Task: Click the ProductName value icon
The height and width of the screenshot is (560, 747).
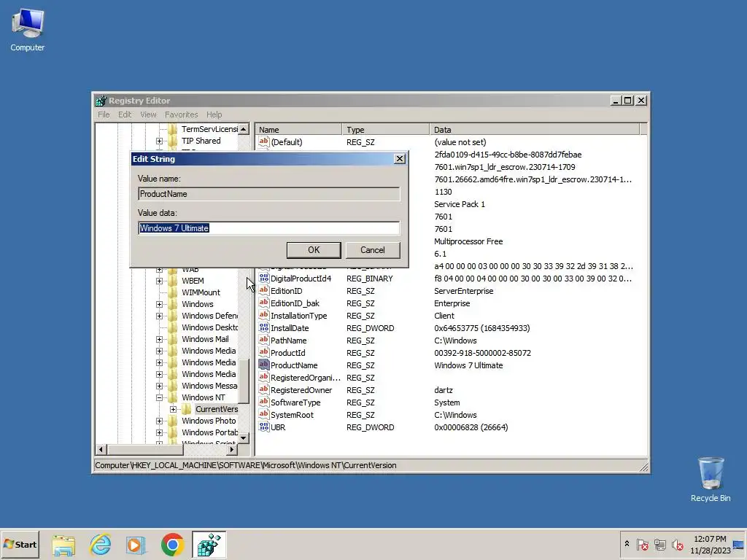Action: (x=263, y=365)
